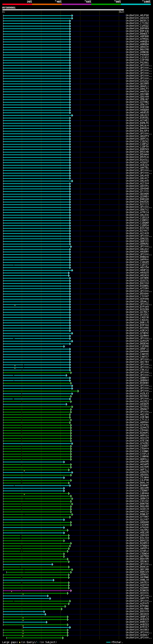The width and height of the screenshot is (153, 644).
Task: Click hit label UniRef100_A1DL63
Action: [x=137, y=394]
